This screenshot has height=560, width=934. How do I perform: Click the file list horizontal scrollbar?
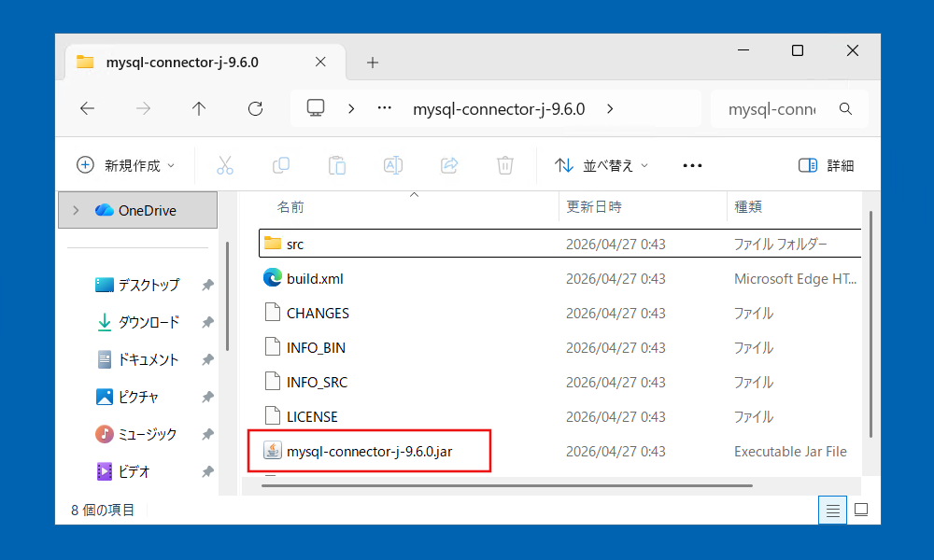tap(507, 485)
